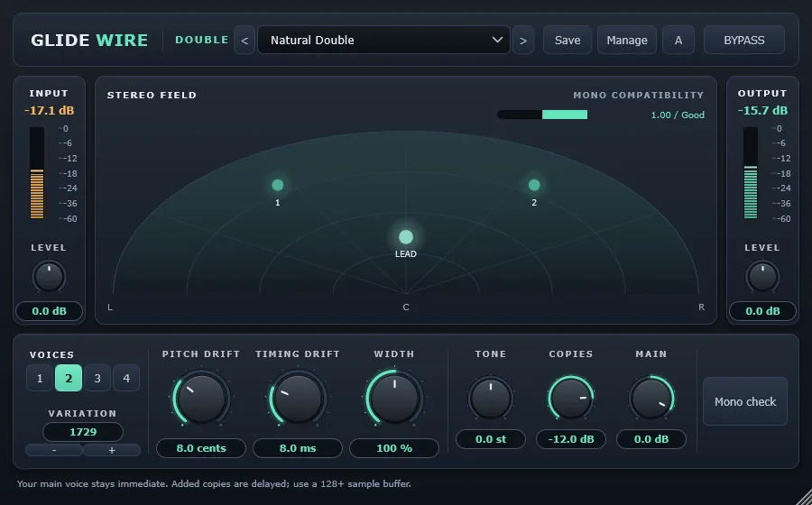Click the Timing Drift knob
Image resolution: width=812 pixels, height=505 pixels.
(297, 399)
